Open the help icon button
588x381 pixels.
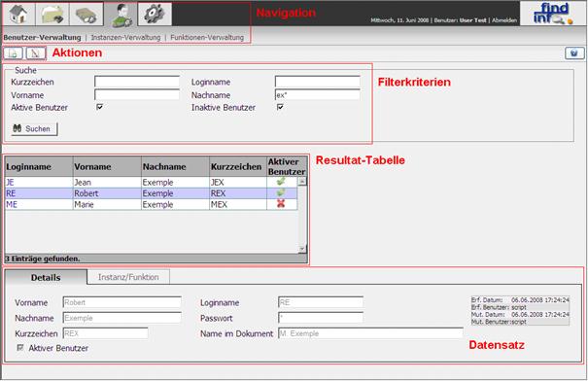coord(574,53)
